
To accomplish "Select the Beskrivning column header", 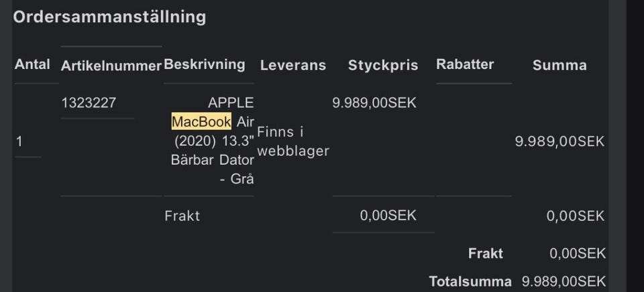I will click(205, 64).
